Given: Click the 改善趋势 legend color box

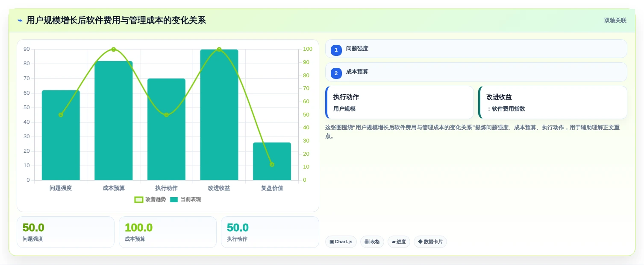Looking at the screenshot, I should (x=139, y=199).
